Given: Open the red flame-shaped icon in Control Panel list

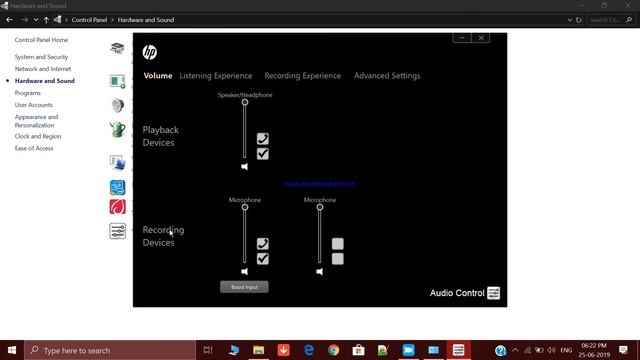Looking at the screenshot, I should [x=118, y=207].
